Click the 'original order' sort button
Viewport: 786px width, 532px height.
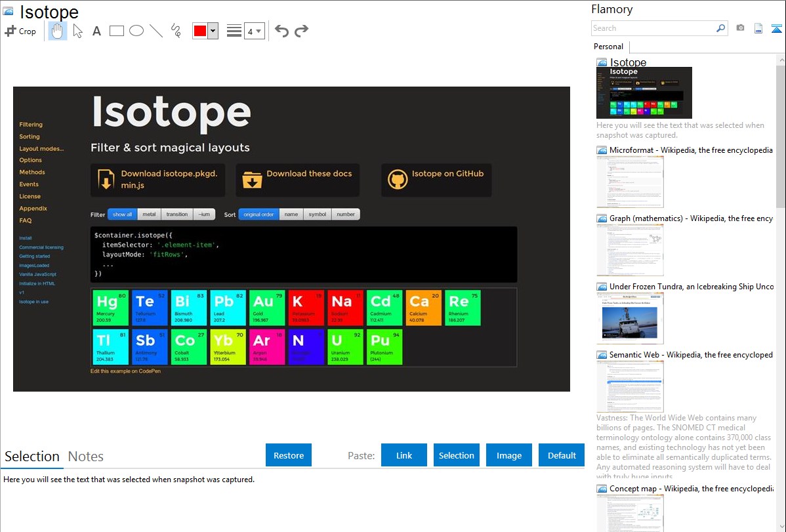[259, 215]
